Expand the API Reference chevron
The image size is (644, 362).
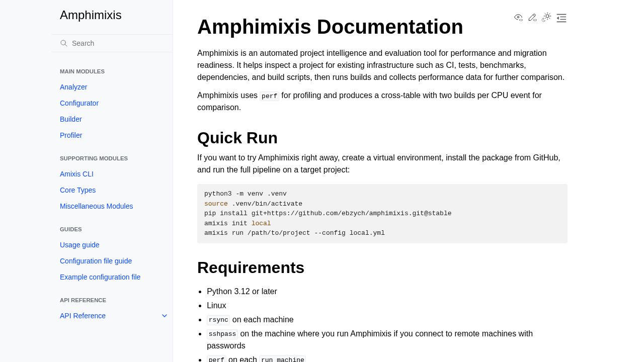(165, 316)
